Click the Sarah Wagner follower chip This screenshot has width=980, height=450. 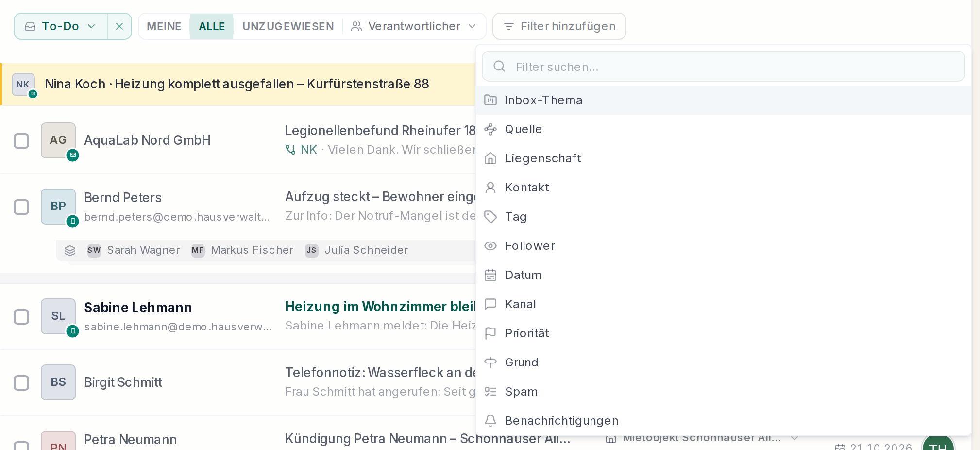point(134,250)
